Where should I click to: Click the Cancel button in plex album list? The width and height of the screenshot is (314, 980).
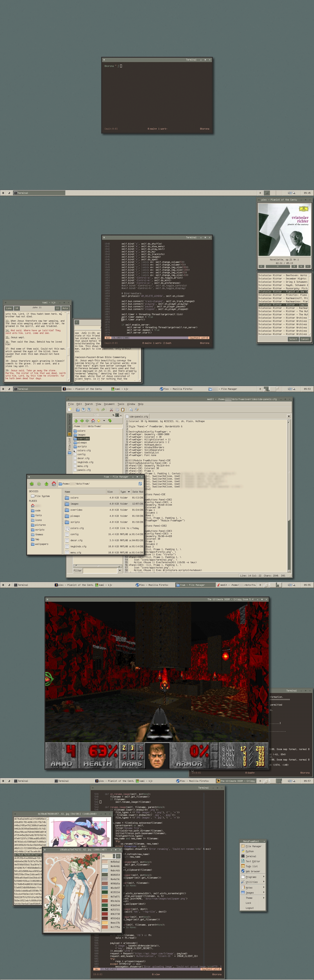[305, 339]
